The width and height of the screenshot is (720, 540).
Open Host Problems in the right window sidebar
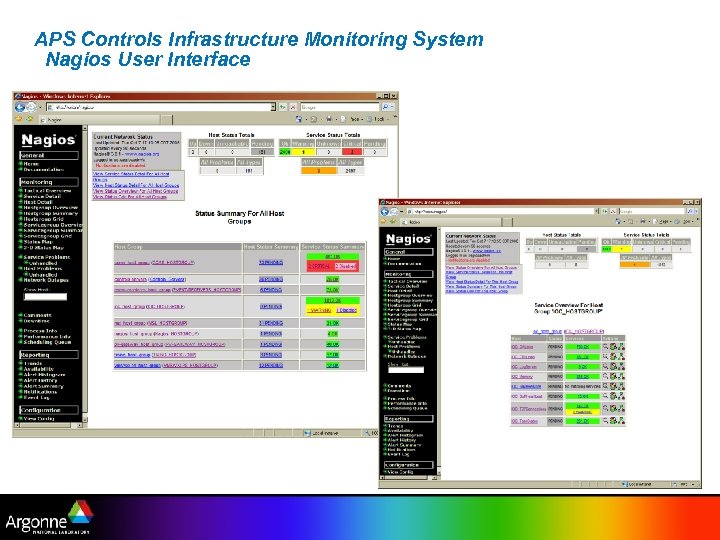404,347
